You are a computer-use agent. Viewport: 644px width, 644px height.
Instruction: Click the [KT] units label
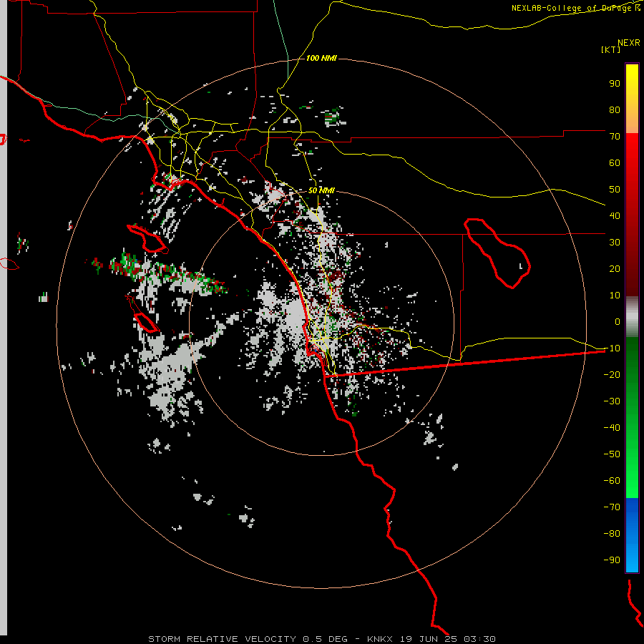pyautogui.click(x=611, y=49)
